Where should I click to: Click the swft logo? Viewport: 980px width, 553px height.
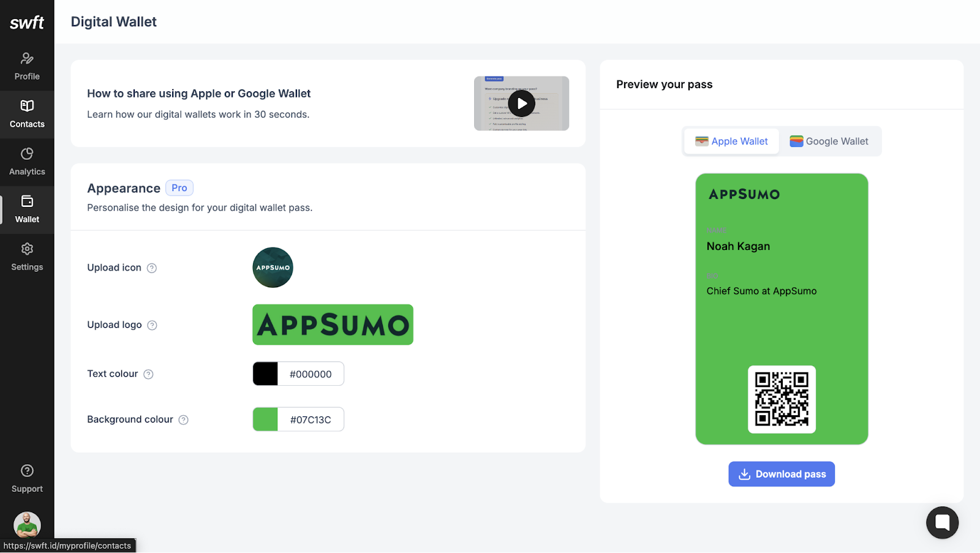(27, 23)
